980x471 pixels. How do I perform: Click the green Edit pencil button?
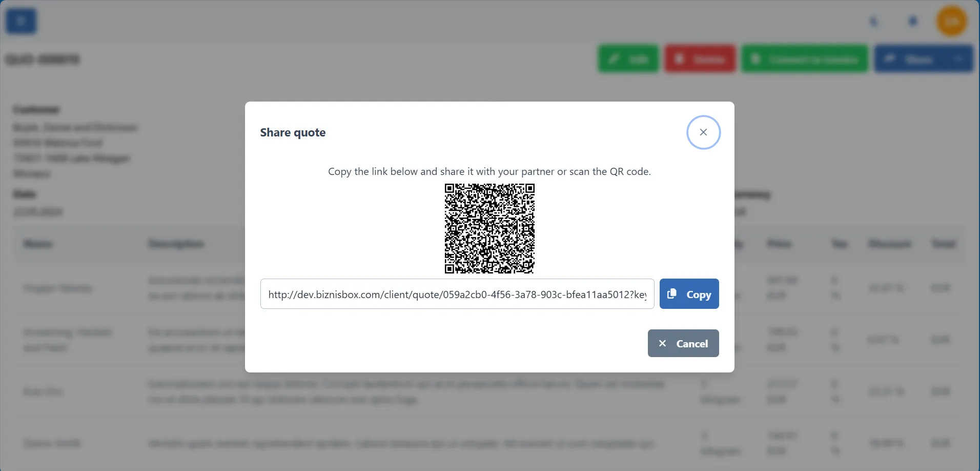pyautogui.click(x=628, y=59)
